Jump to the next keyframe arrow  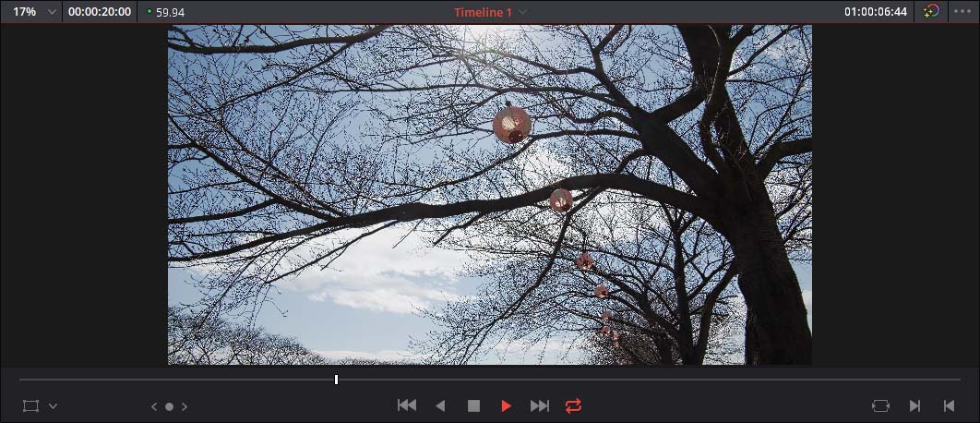185,406
